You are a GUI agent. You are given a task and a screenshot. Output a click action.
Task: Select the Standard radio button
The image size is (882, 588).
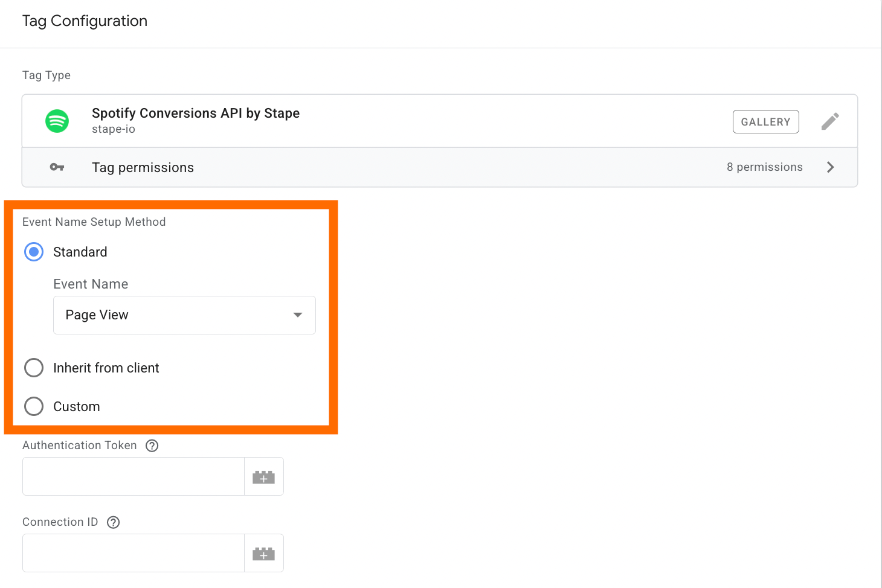point(34,252)
